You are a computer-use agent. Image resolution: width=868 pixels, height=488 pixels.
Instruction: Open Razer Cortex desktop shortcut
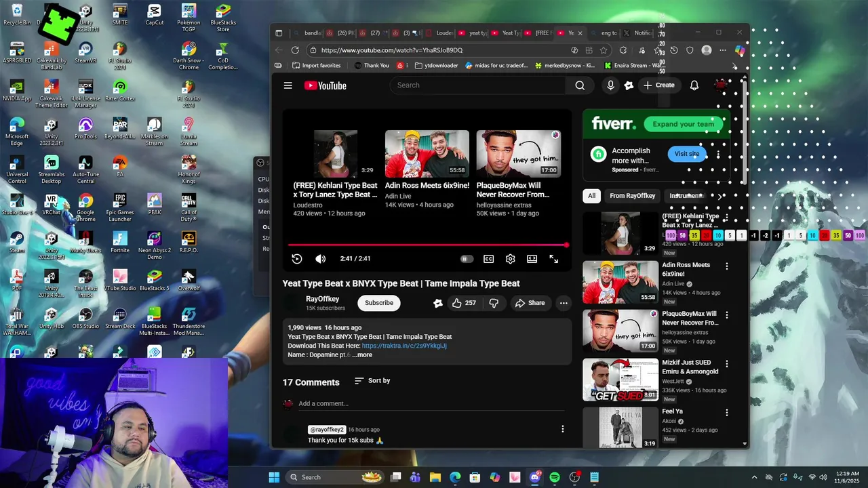(x=120, y=91)
